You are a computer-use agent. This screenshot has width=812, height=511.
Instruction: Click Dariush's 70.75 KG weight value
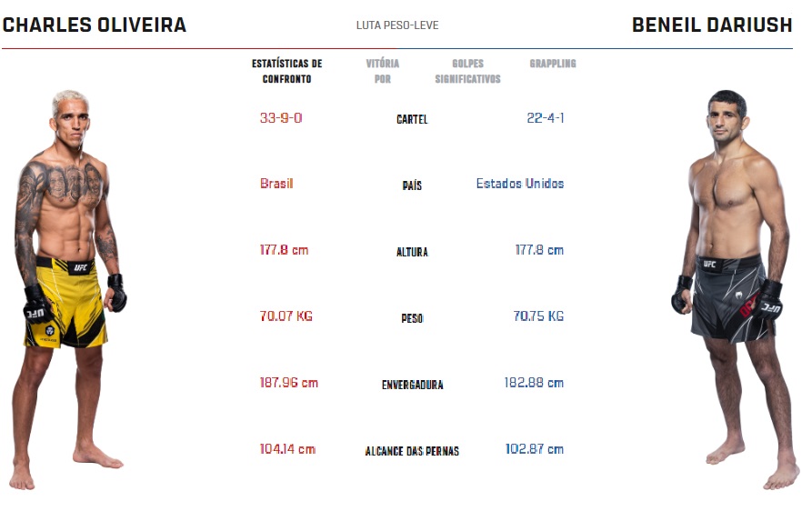[538, 316]
